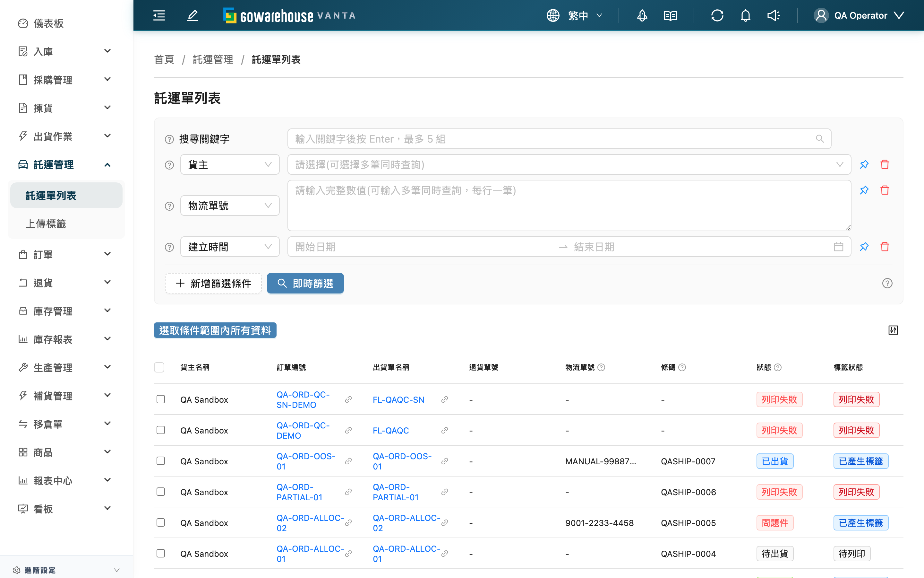The image size is (924, 578).
Task: Check the QA-ORD-QC-SN-DEMO row checkbox
Action: click(161, 399)
